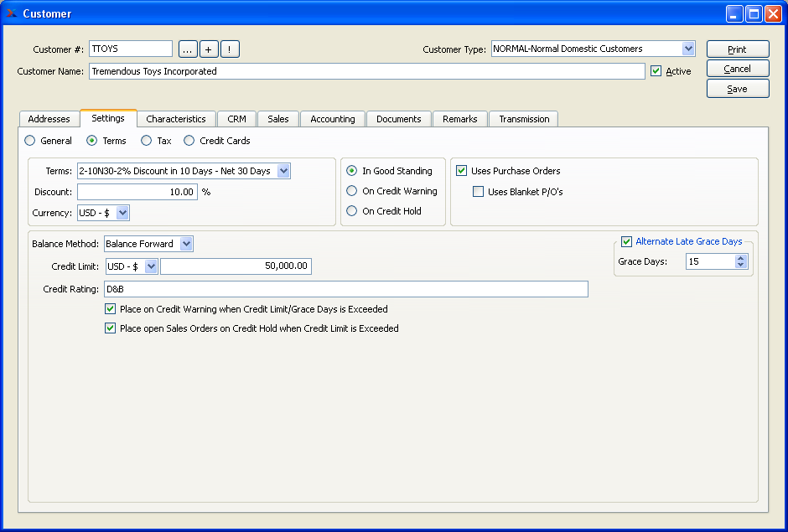Viewport: 788px width, 532px height.
Task: Click the Save button
Action: pos(738,89)
